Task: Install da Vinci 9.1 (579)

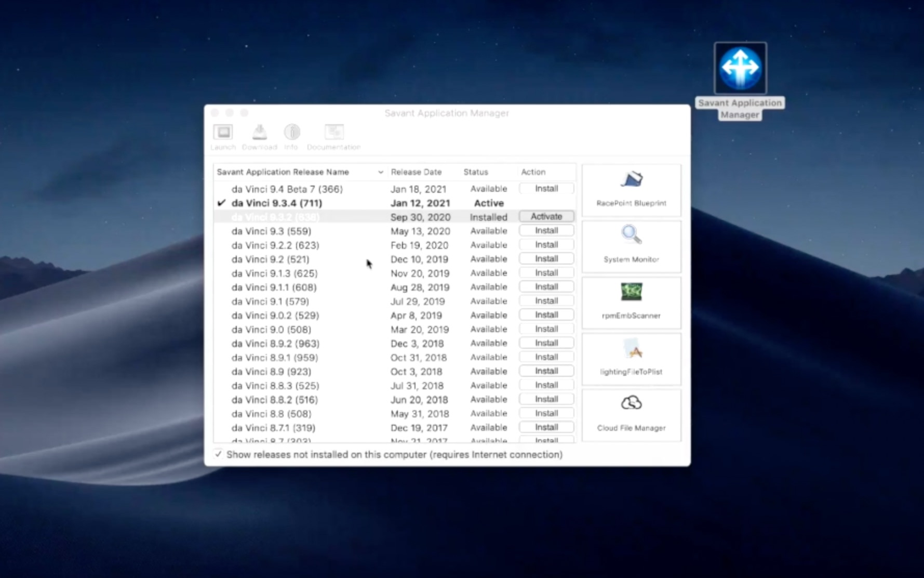Action: (546, 300)
